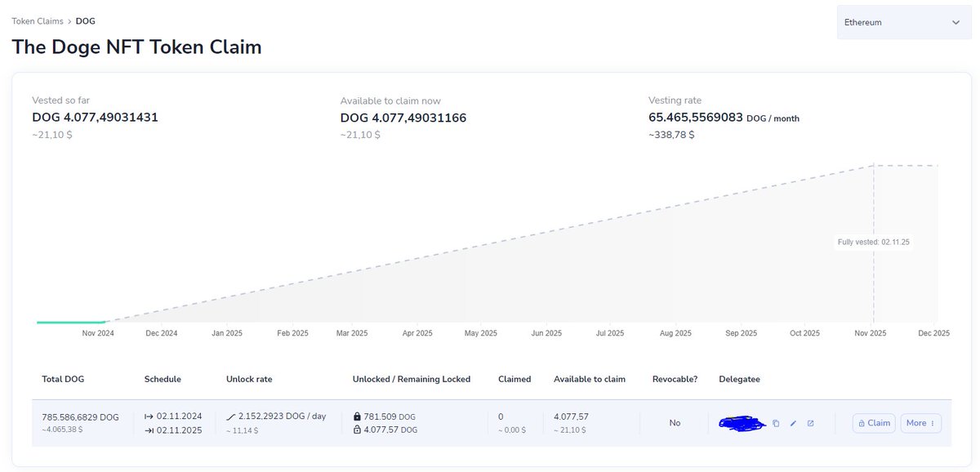The height and width of the screenshot is (472, 980).
Task: Claim available DOG tokens
Action: click(x=874, y=423)
